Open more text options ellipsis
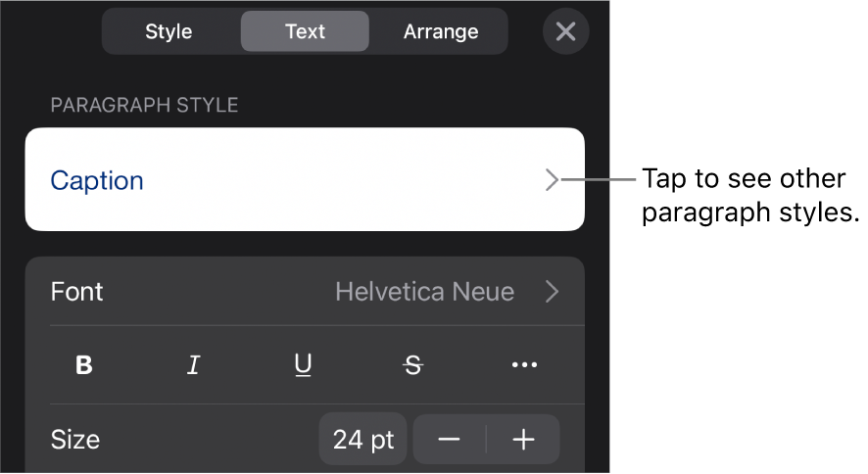This screenshot has height=474, width=868. (x=524, y=365)
